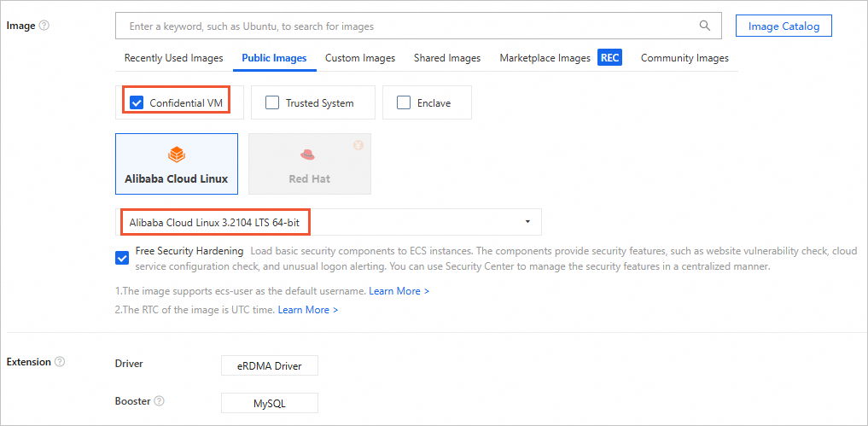Click the paid badge icon on Red Hat card

click(358, 146)
